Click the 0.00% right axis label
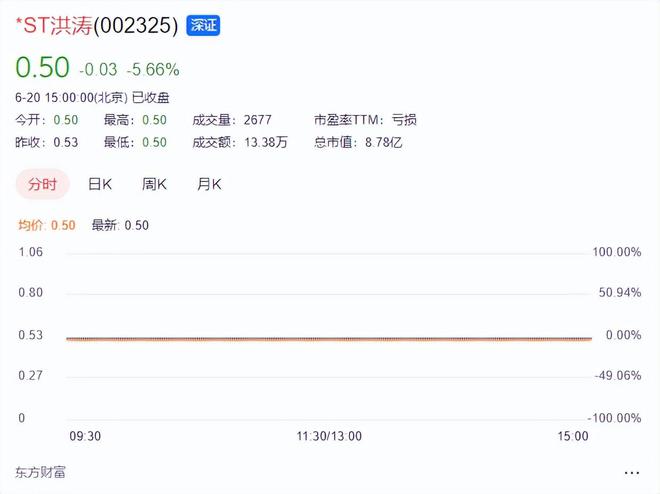Image resolution: width=660 pixels, height=494 pixels. [x=623, y=335]
